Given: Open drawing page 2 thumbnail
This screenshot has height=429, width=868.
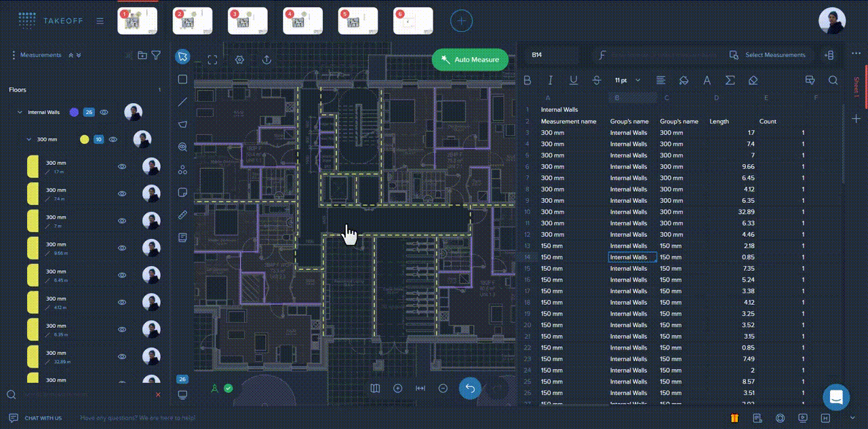Looking at the screenshot, I should (193, 21).
